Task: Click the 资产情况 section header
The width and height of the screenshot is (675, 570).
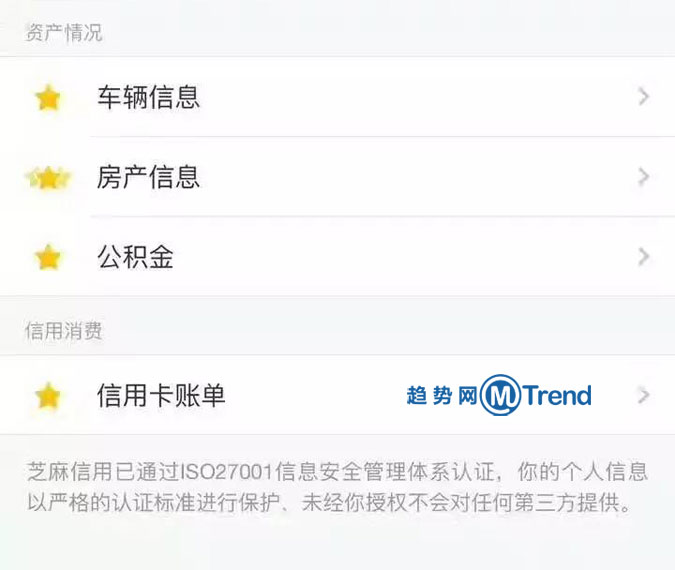Action: [x=64, y=33]
